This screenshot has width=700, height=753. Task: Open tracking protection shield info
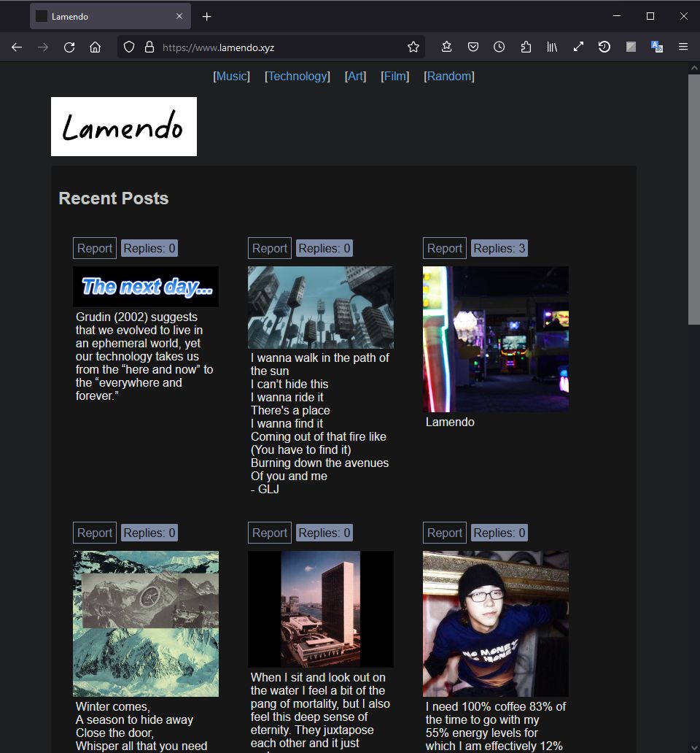(128, 47)
